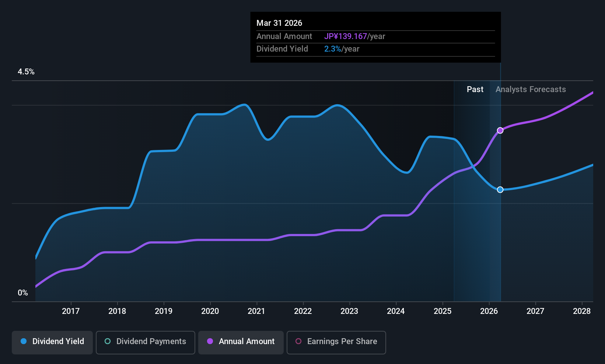Show the Earnings Per Share series

pyautogui.click(x=336, y=343)
